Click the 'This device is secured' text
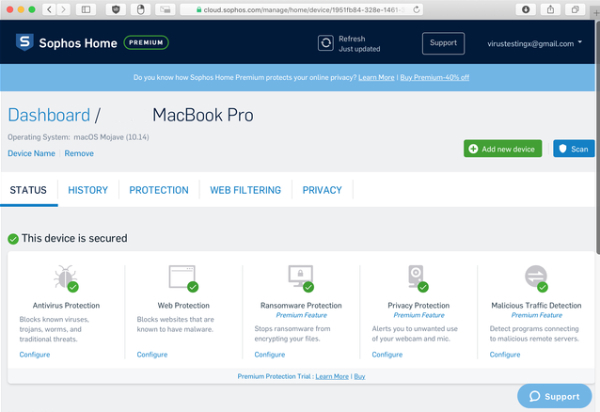 point(74,238)
